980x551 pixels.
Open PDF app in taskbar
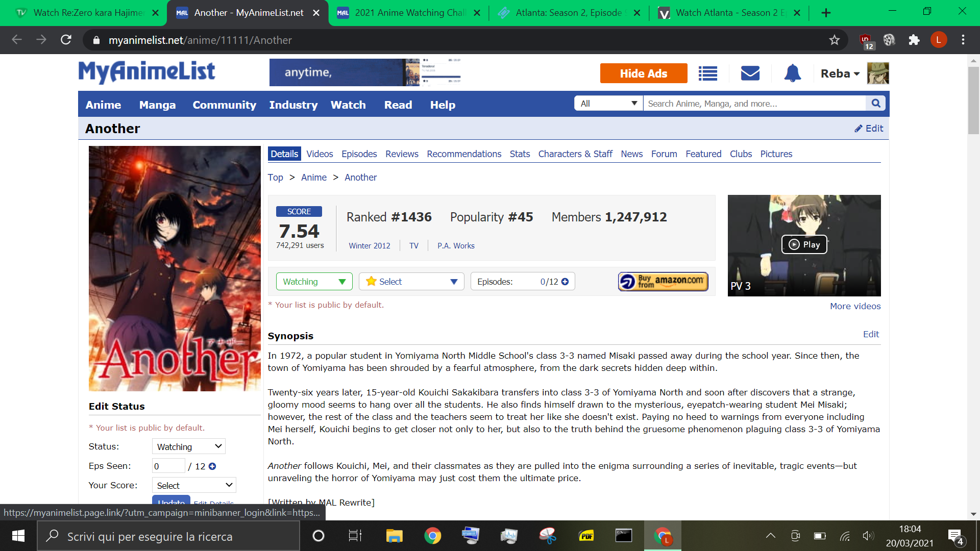coord(586,536)
